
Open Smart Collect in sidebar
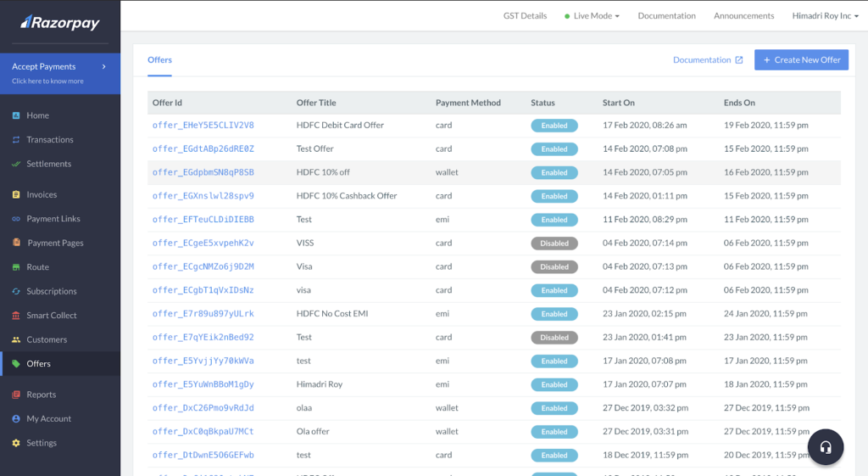pyautogui.click(x=52, y=316)
